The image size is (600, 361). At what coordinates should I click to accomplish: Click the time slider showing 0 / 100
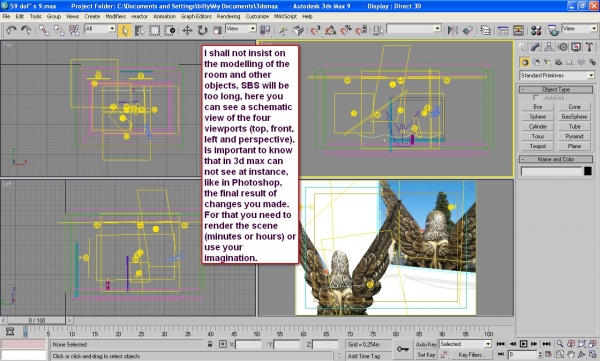(37, 320)
